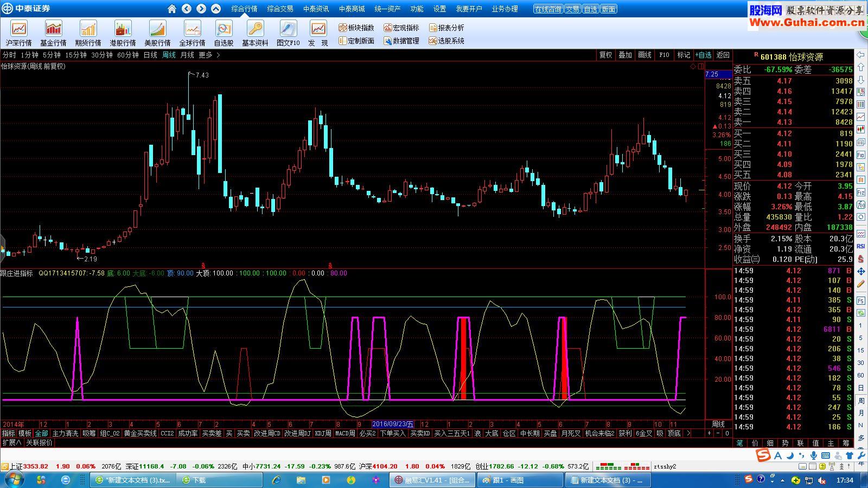Click the 版面 button in title bar
Screen dimensions: 868x488
click(x=609, y=9)
